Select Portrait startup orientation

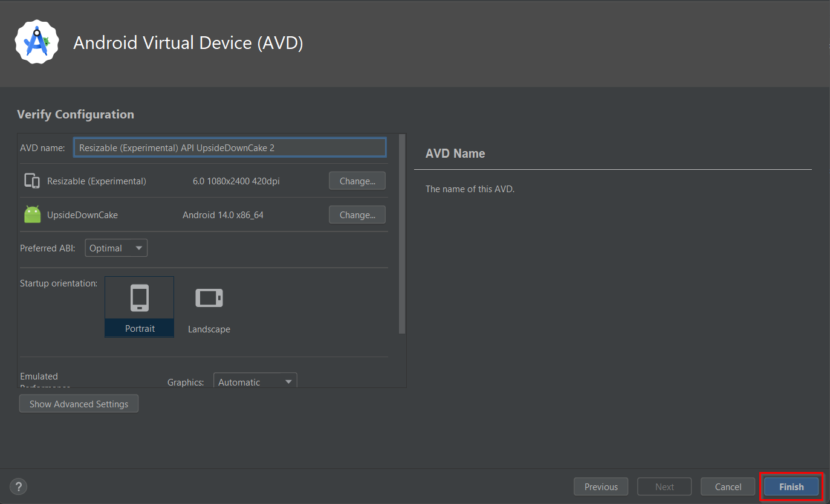[140, 307]
